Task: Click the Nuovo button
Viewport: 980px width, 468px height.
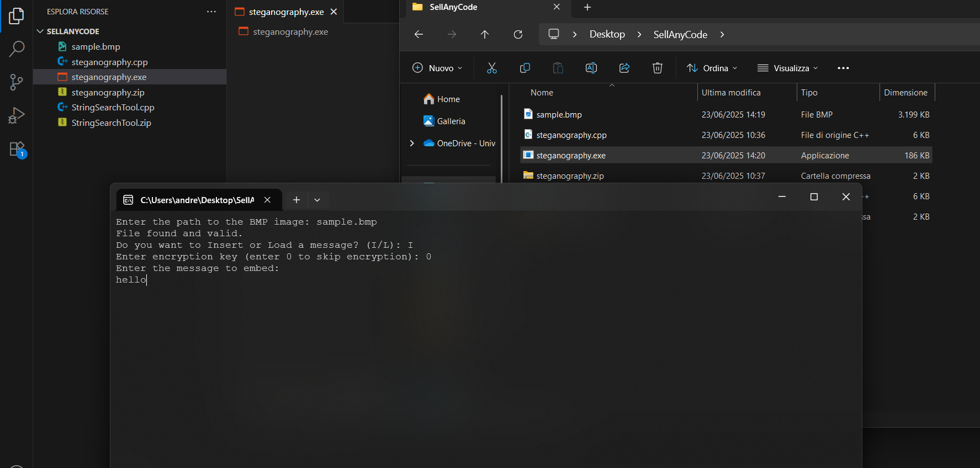Action: tap(437, 68)
